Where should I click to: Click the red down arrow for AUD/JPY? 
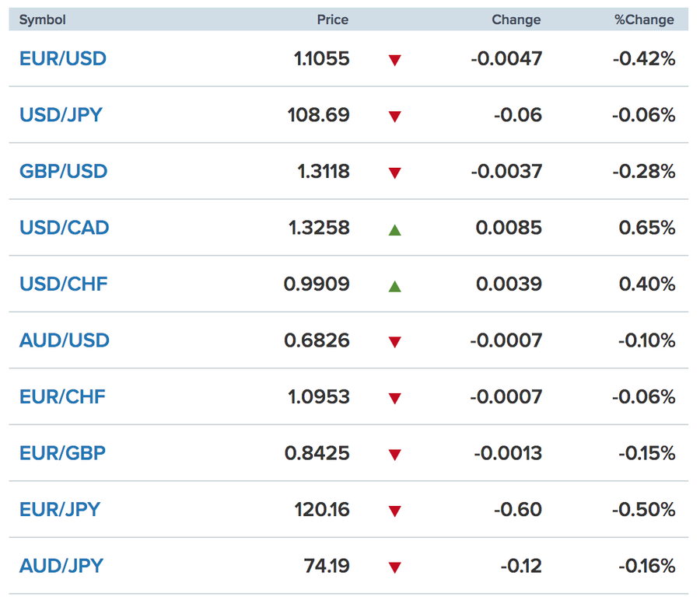pos(394,567)
